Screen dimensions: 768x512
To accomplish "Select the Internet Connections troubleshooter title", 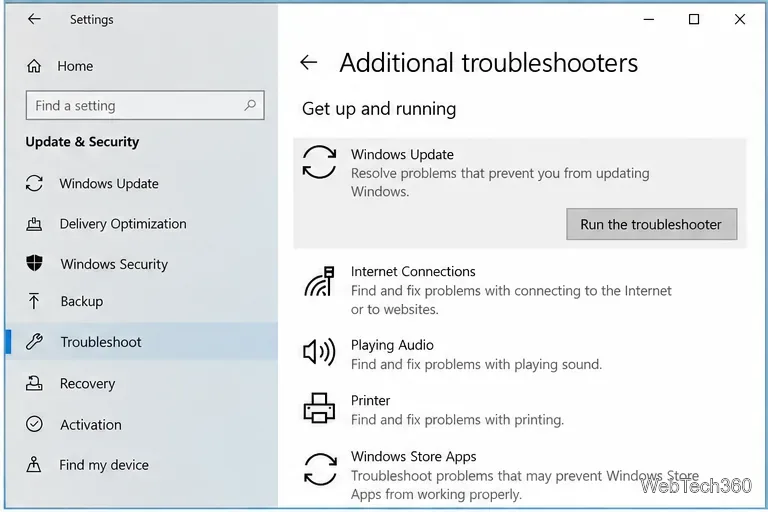I will (413, 271).
